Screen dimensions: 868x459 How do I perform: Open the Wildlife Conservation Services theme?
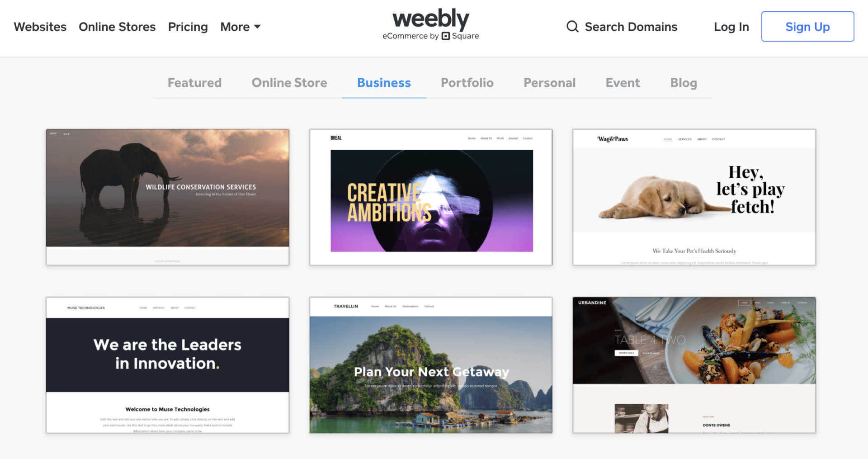(x=168, y=197)
